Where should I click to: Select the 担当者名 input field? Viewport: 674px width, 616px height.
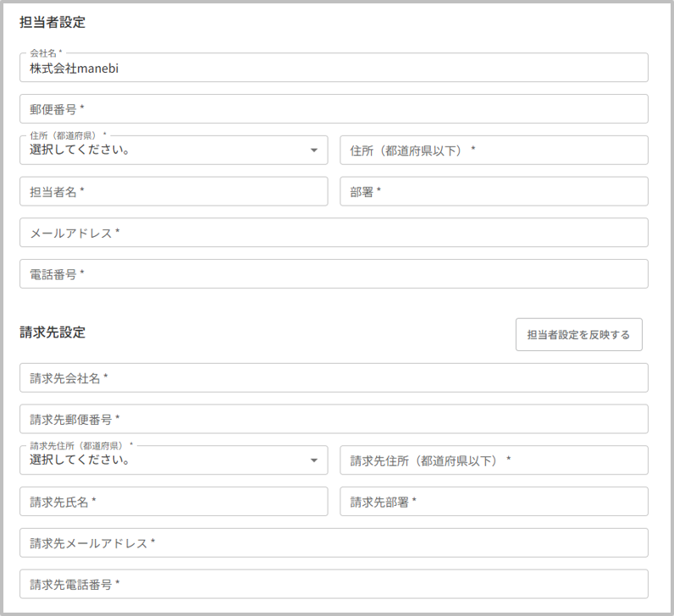click(174, 191)
